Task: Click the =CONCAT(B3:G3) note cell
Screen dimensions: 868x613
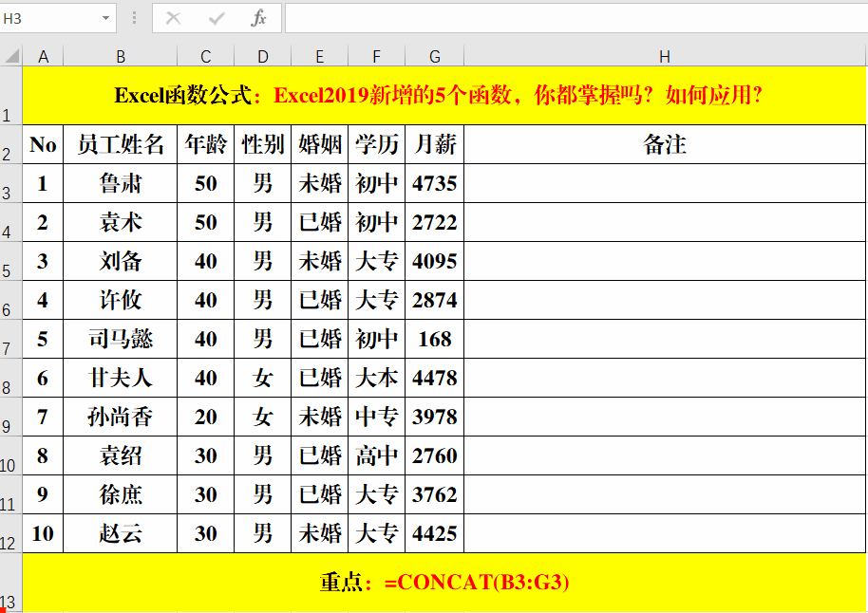Action: (x=443, y=582)
